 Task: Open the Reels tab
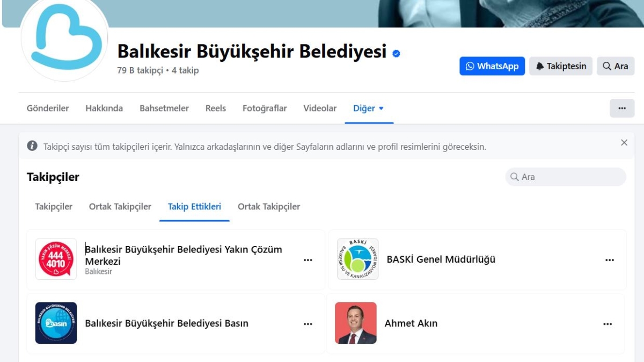[216, 108]
